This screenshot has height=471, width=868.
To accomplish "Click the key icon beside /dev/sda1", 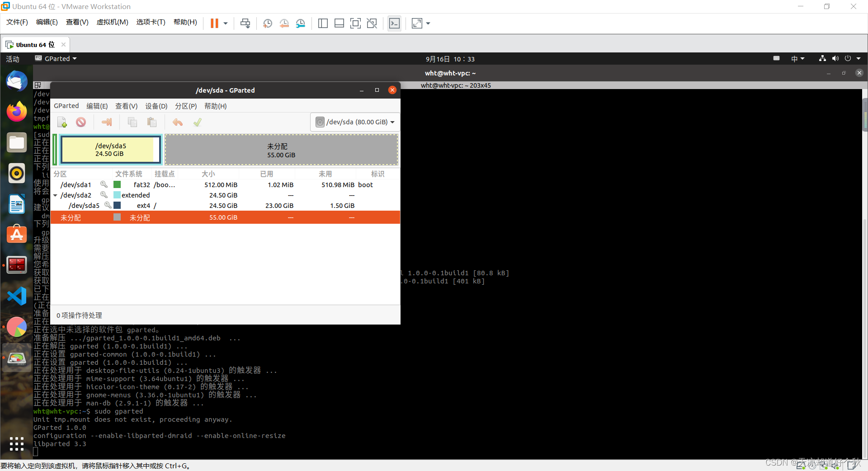I will pos(104,184).
